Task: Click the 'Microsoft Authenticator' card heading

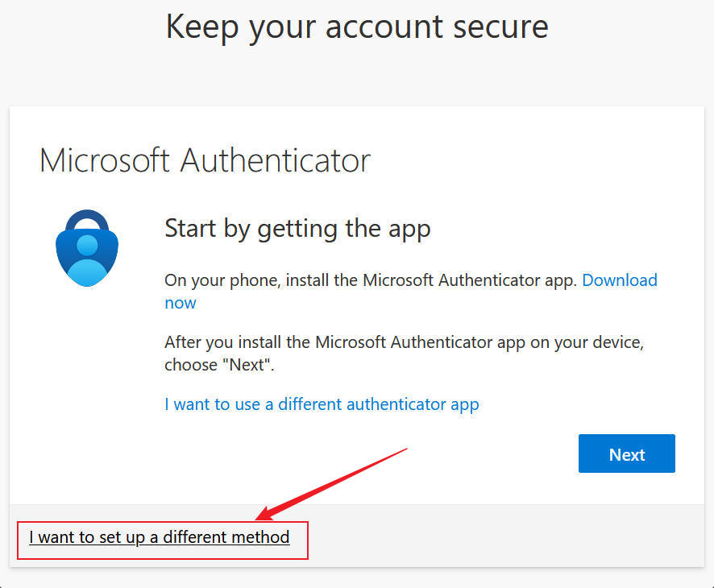Action: tap(205, 160)
